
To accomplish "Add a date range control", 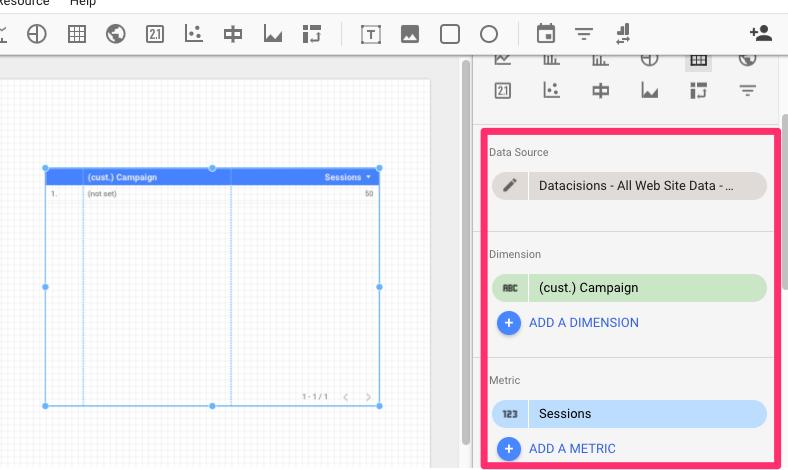I will click(x=546, y=33).
